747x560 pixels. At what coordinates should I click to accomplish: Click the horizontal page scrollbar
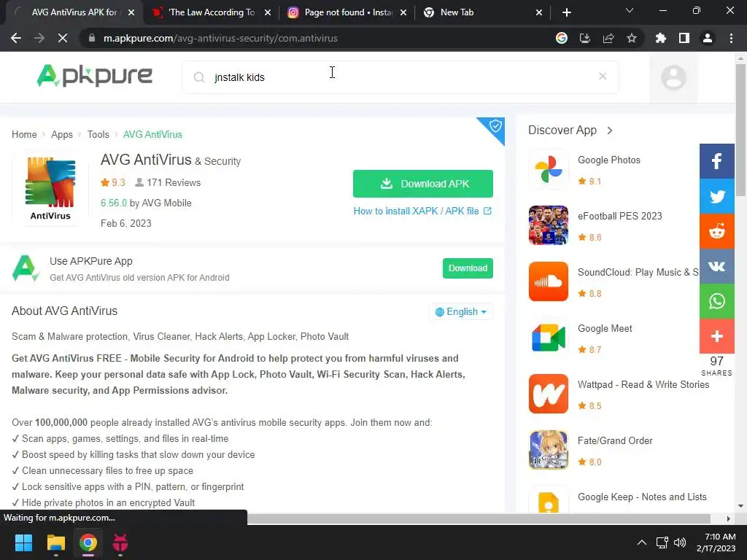(479, 518)
